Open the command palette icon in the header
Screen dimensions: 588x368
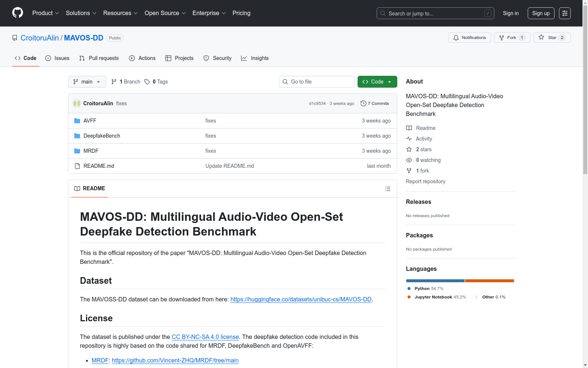pos(564,13)
